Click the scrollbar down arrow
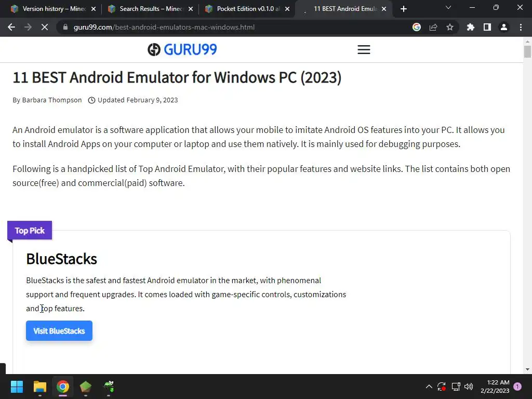The image size is (532, 399). click(x=527, y=369)
